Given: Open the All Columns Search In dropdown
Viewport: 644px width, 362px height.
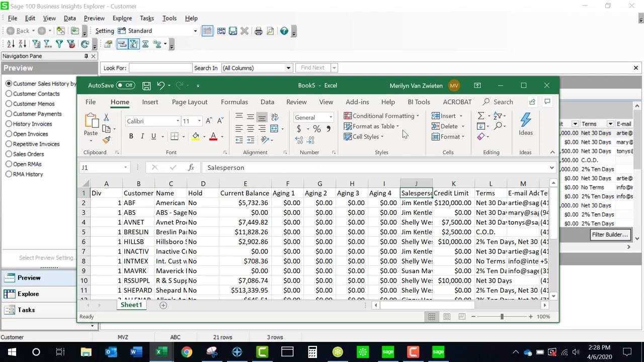Looking at the screenshot, I should click(288, 68).
